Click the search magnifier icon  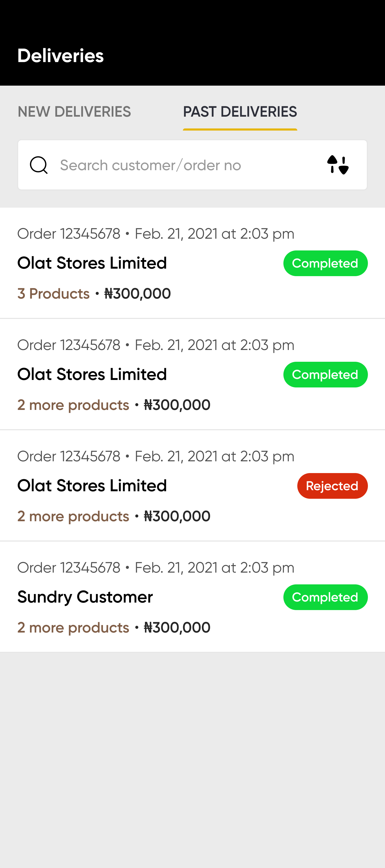pos(39,165)
